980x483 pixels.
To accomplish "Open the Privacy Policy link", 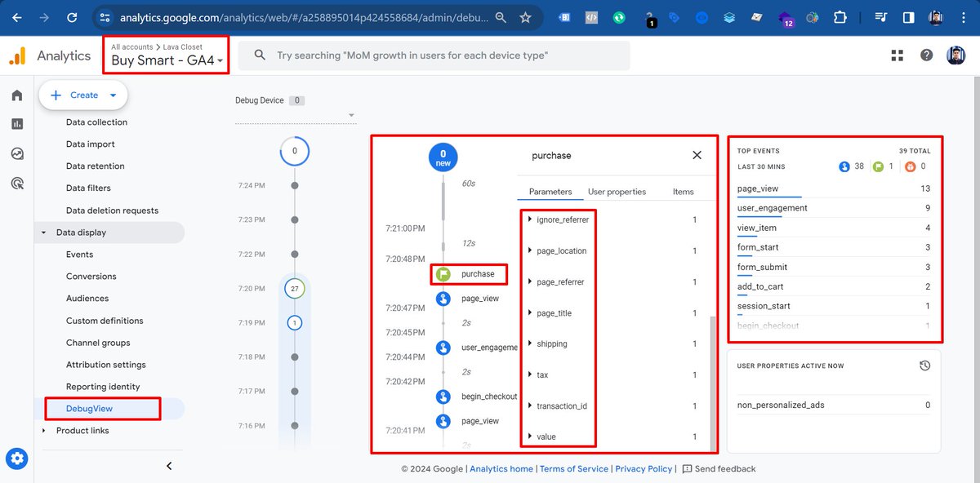I will pyautogui.click(x=644, y=469).
